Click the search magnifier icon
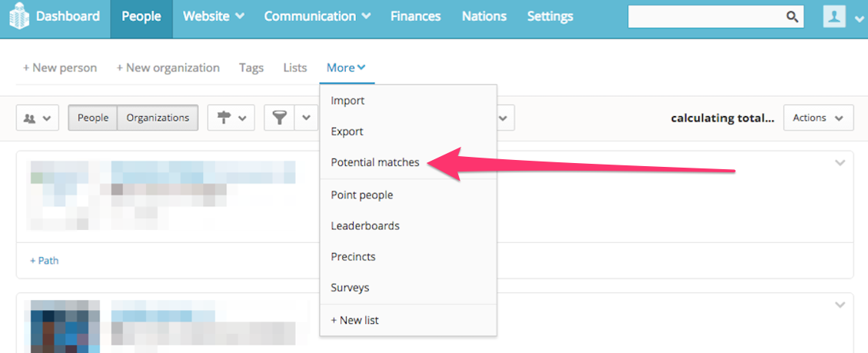Image resolution: width=868 pixels, height=353 pixels. tap(792, 17)
